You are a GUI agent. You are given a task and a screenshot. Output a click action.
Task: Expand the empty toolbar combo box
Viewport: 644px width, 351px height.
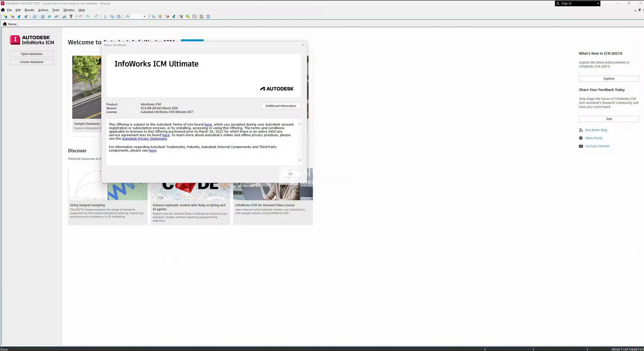click(x=144, y=17)
